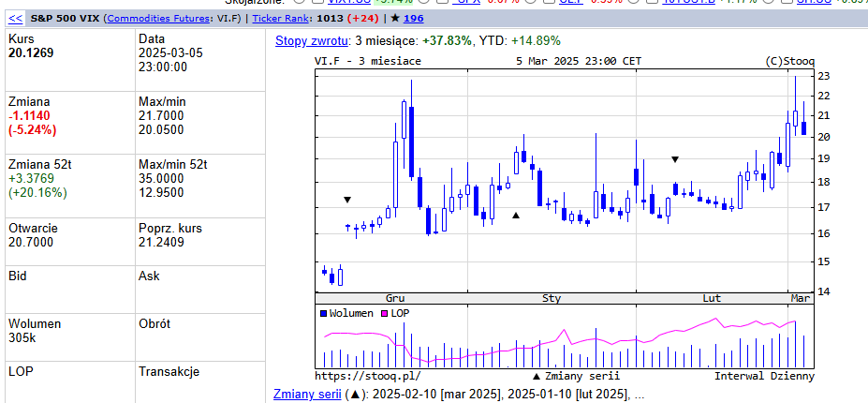Select the 52-week percentage (+20.16%)
Viewport: 868px width, 403px height.
point(37,192)
